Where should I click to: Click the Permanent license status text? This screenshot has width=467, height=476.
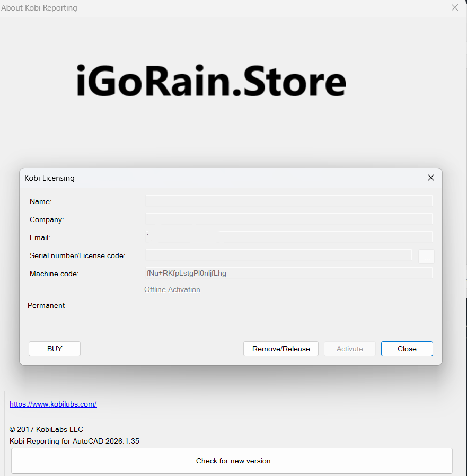point(46,305)
